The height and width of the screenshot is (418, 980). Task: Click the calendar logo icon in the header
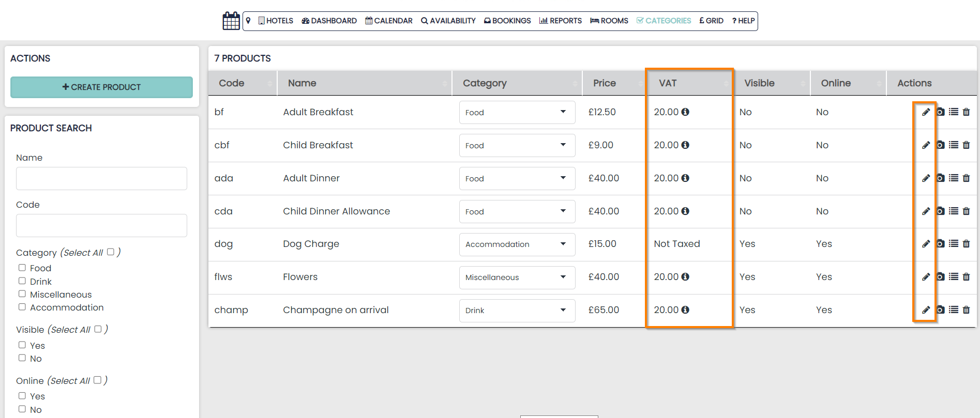tap(231, 21)
